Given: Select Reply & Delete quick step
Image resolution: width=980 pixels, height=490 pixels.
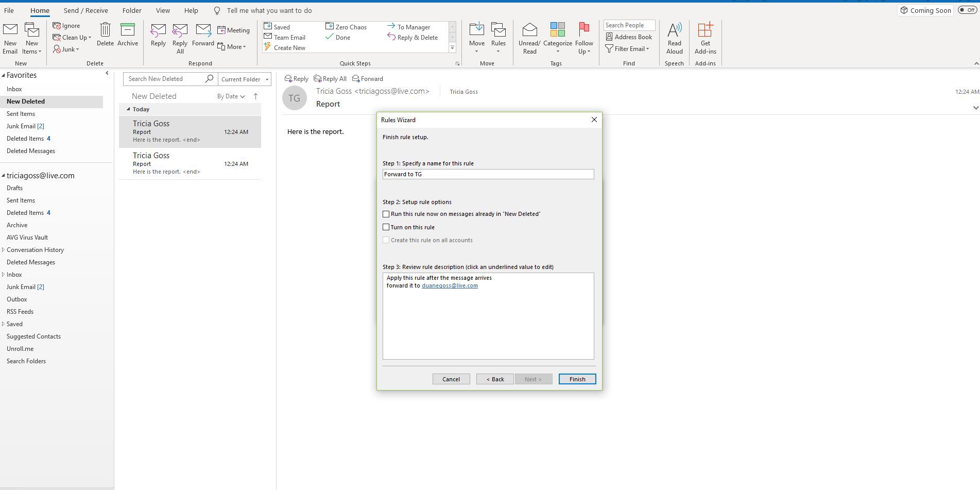Looking at the screenshot, I should pyautogui.click(x=412, y=37).
